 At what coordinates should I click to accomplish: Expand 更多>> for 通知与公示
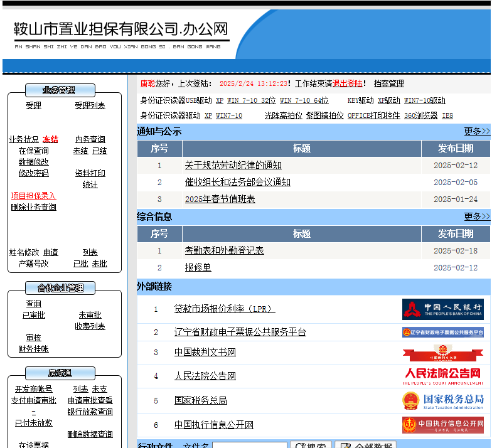point(477,131)
